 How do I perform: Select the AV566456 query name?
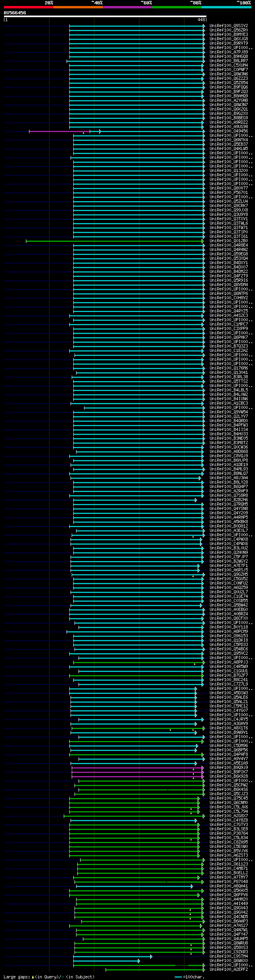15,13
